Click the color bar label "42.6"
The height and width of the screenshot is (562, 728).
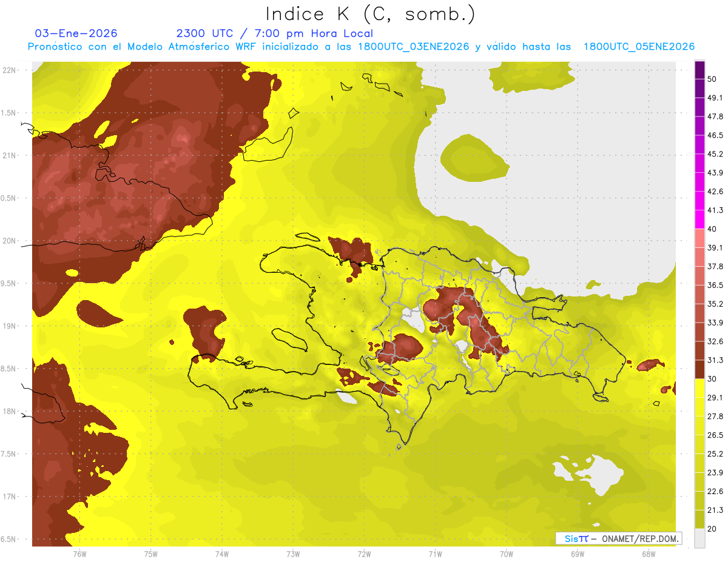tap(715, 192)
